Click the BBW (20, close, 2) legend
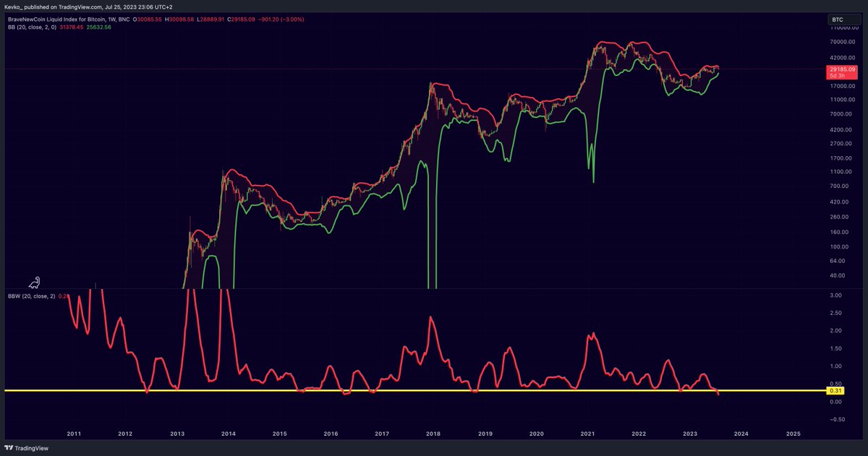The height and width of the screenshot is (456, 868). [x=32, y=296]
